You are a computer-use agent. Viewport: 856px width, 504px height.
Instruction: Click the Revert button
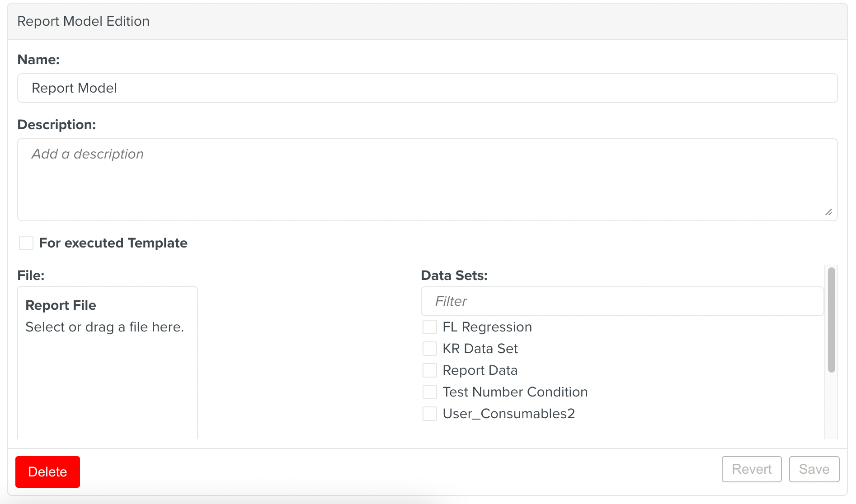(x=751, y=469)
